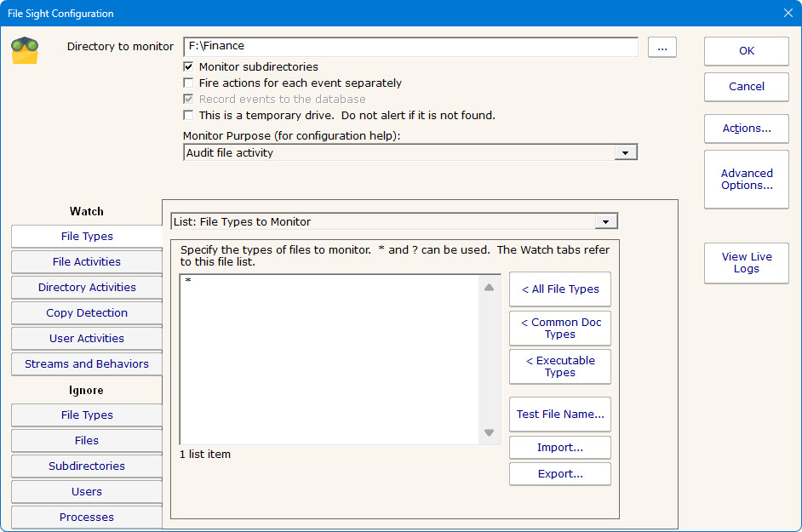Open View Live Logs

(x=746, y=263)
